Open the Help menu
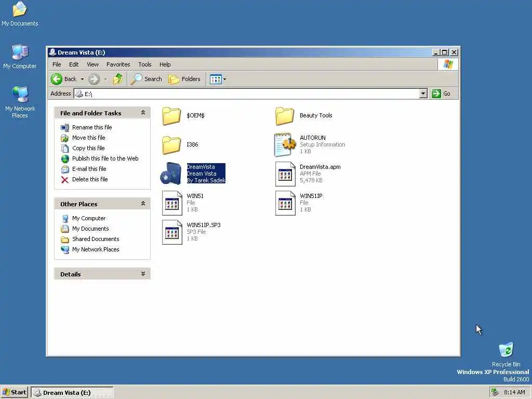532x399 pixels. (165, 64)
